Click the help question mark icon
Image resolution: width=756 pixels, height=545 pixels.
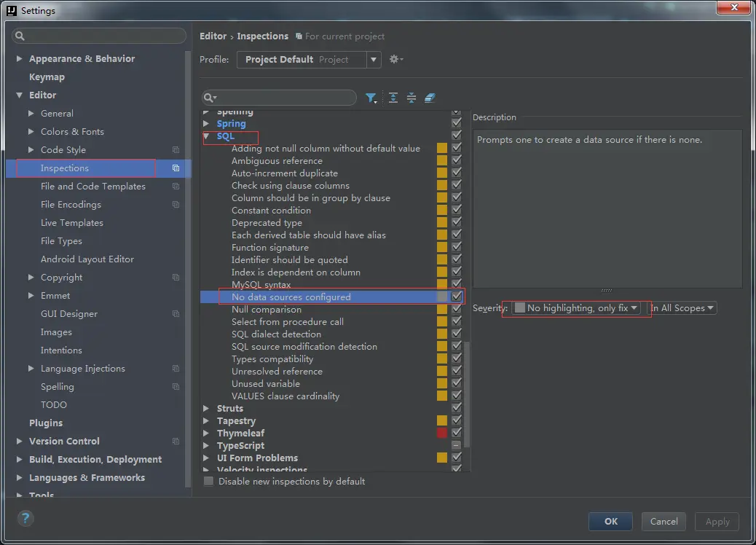[x=25, y=519]
